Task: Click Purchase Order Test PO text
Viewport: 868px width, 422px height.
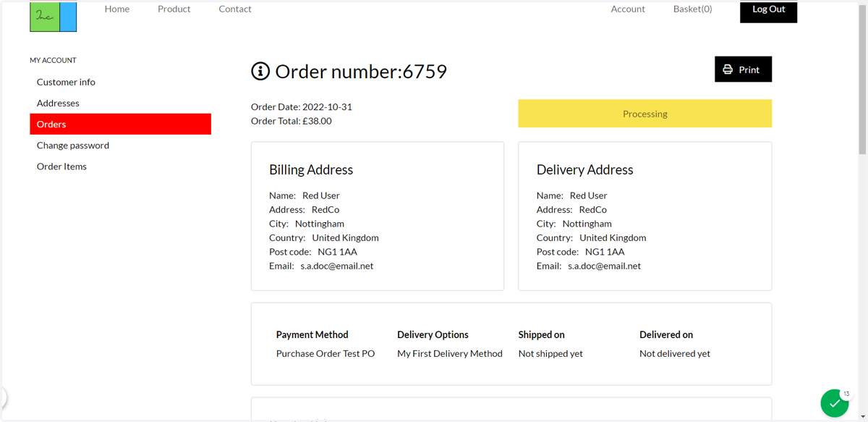Action: [x=325, y=353]
